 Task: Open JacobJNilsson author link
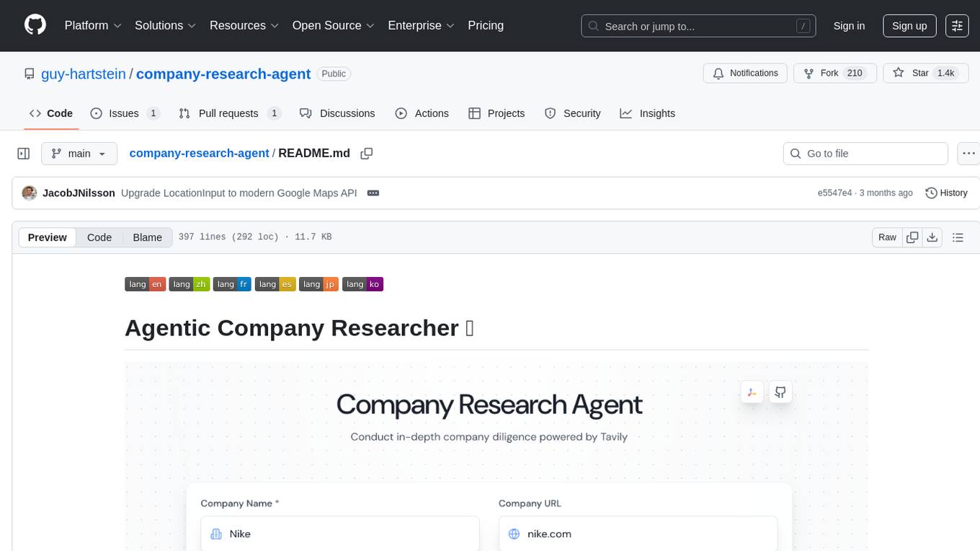79,193
